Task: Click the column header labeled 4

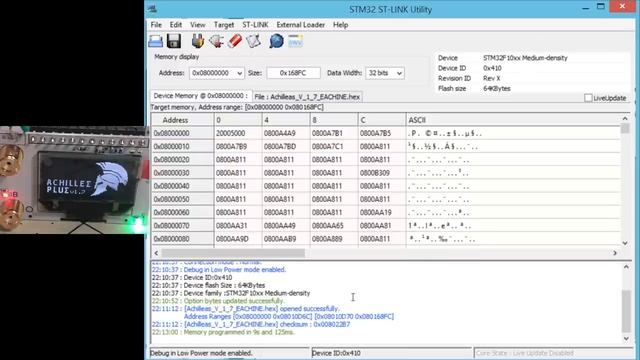Action: [x=286, y=120]
